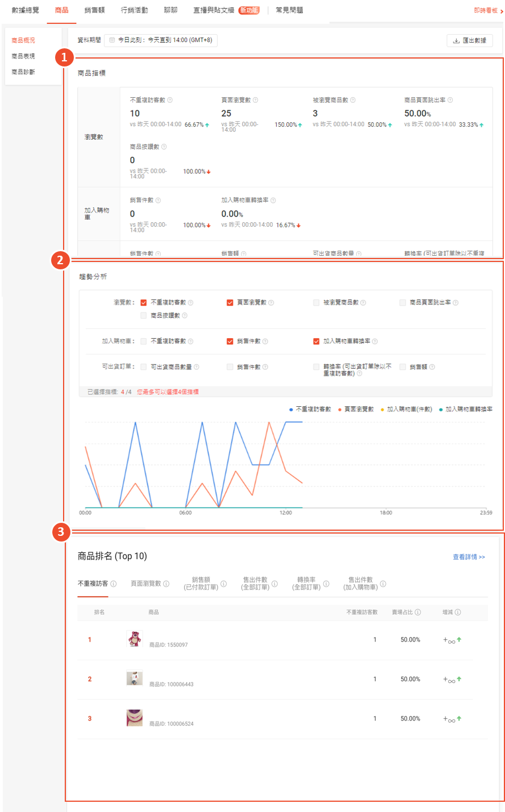Viewport: 505px width, 812px height.
Task: Click help icon next to 不重複訪客數 metric
Action: 170,100
